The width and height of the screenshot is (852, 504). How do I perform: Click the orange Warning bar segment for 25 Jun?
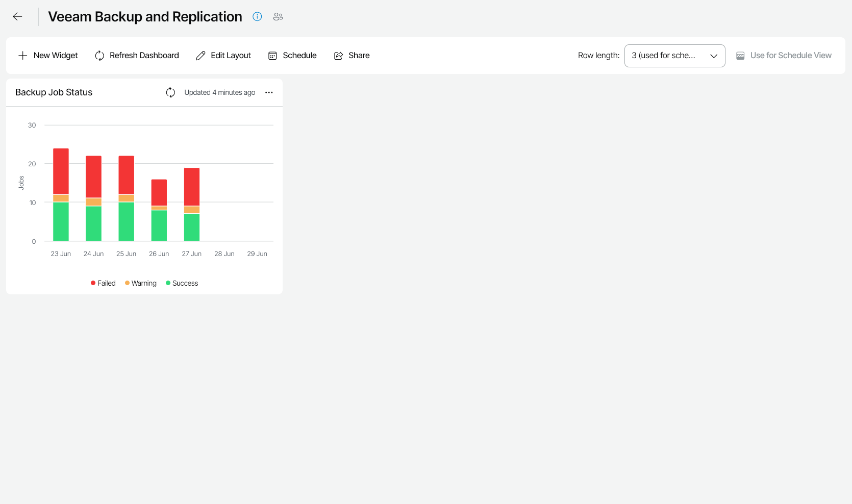[126, 198]
